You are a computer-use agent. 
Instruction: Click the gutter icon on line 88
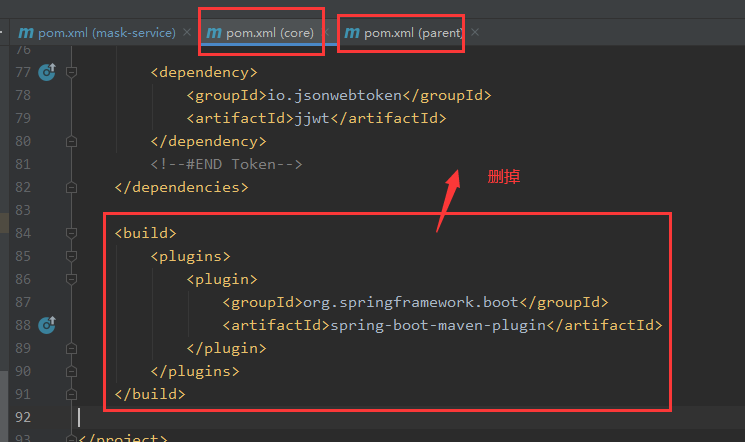[x=46, y=325]
